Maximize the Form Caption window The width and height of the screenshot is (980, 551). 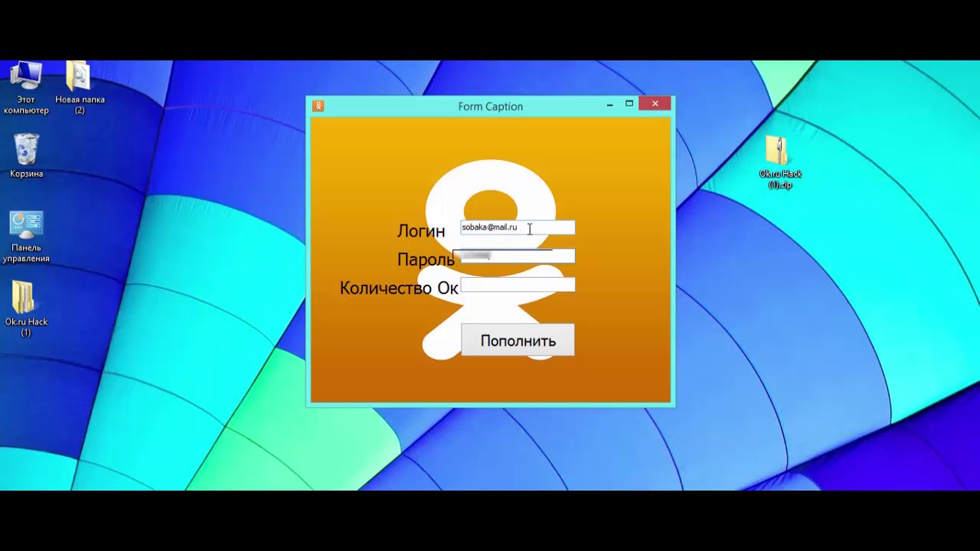pos(629,104)
